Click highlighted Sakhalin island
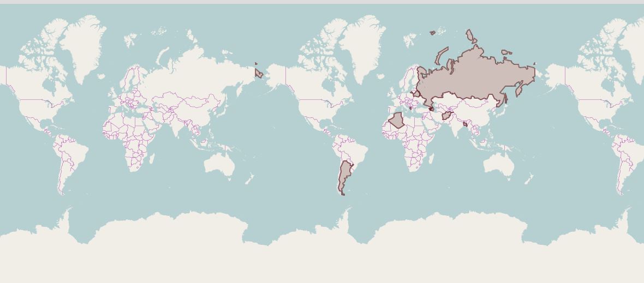644x283 pixels. pyautogui.click(x=505, y=99)
